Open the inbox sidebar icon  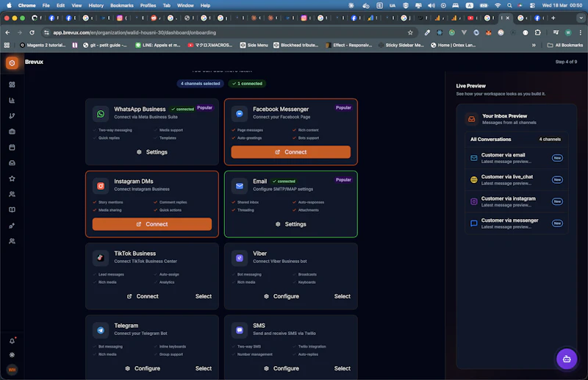click(x=12, y=163)
